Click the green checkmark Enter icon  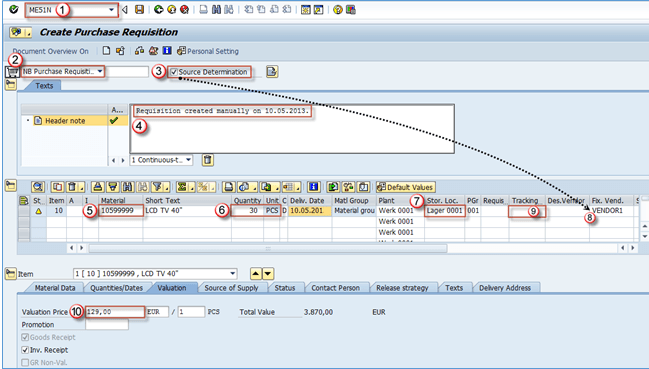click(14, 9)
